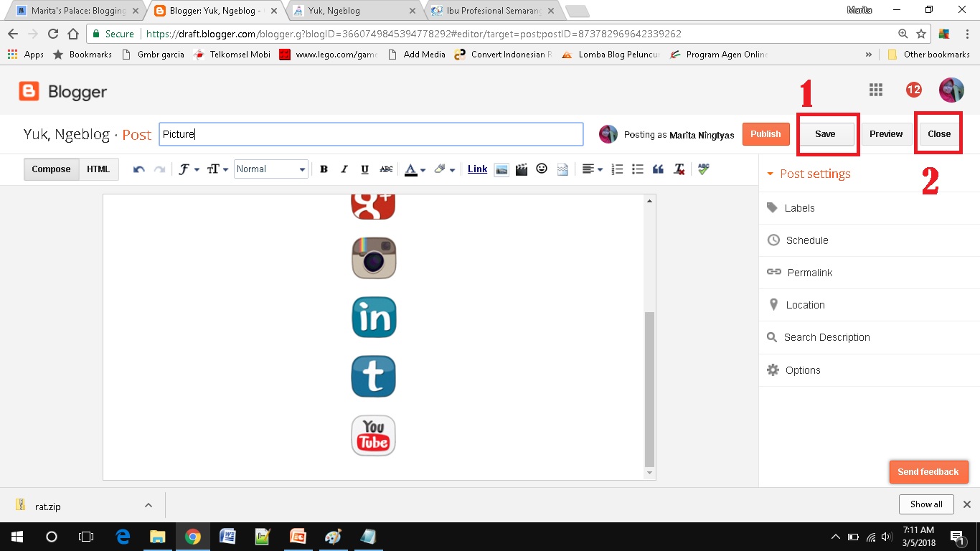The height and width of the screenshot is (551, 980).
Task: Open the Labels setting
Action: (798, 207)
